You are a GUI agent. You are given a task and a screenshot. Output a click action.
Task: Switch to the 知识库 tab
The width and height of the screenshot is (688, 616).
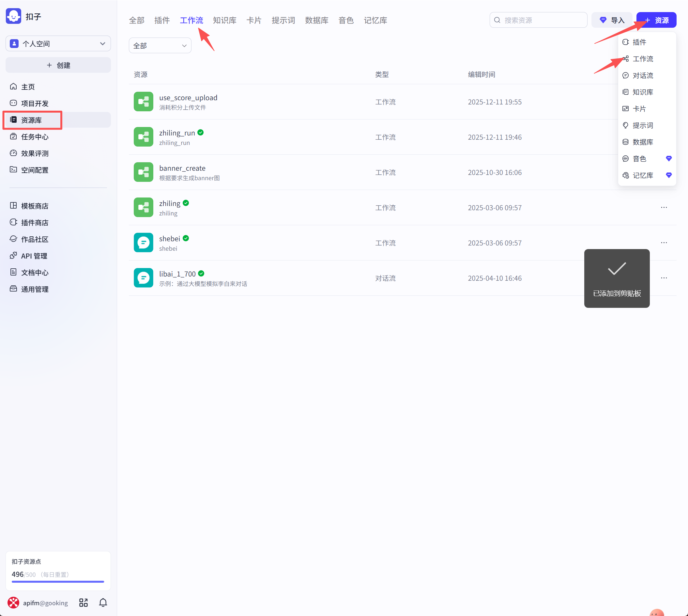tap(224, 20)
